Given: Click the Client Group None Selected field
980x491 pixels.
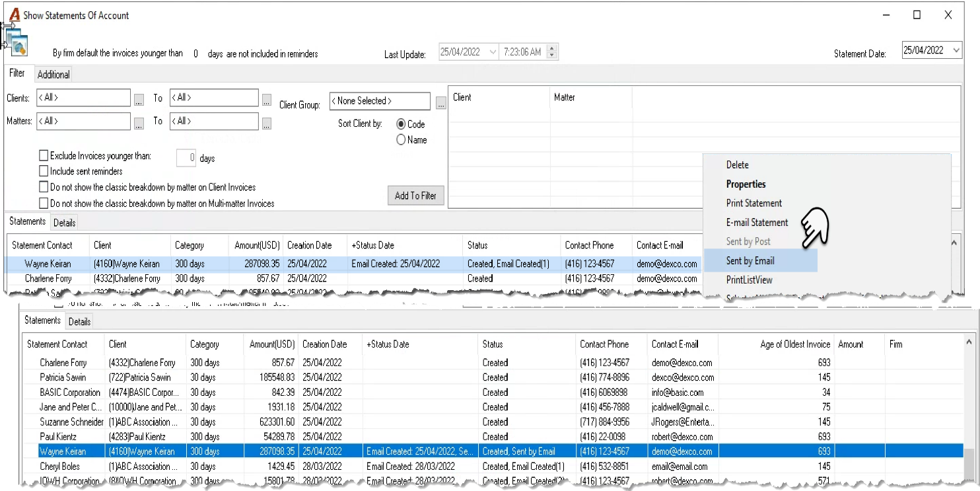Looking at the screenshot, I should 380,101.
